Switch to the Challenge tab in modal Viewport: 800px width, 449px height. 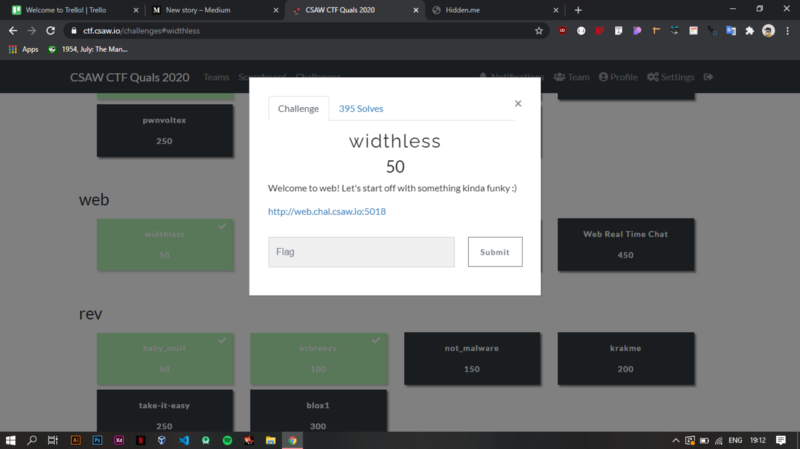(x=298, y=108)
